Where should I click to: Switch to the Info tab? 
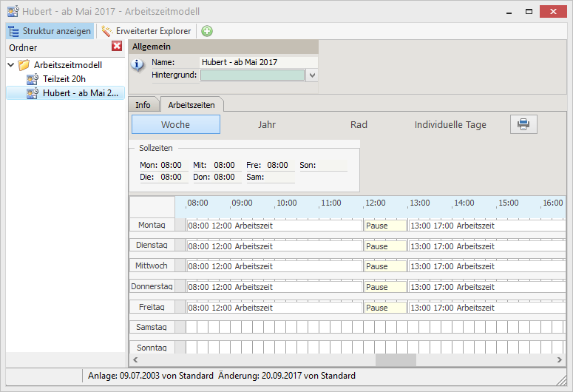pyautogui.click(x=143, y=105)
